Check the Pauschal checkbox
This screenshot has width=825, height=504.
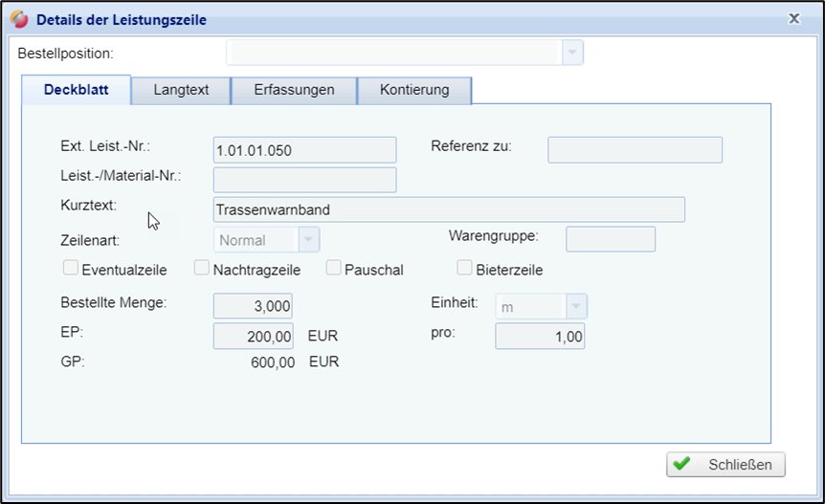point(334,268)
